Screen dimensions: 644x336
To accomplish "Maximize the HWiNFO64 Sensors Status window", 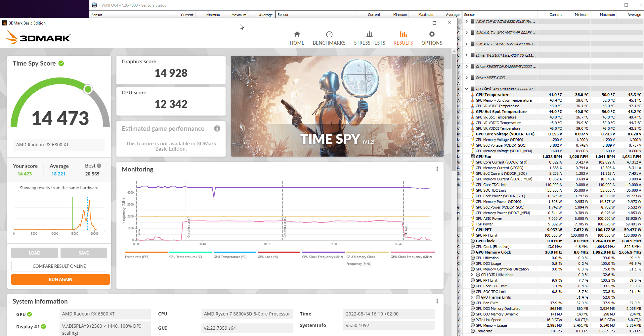I will click(626, 5).
